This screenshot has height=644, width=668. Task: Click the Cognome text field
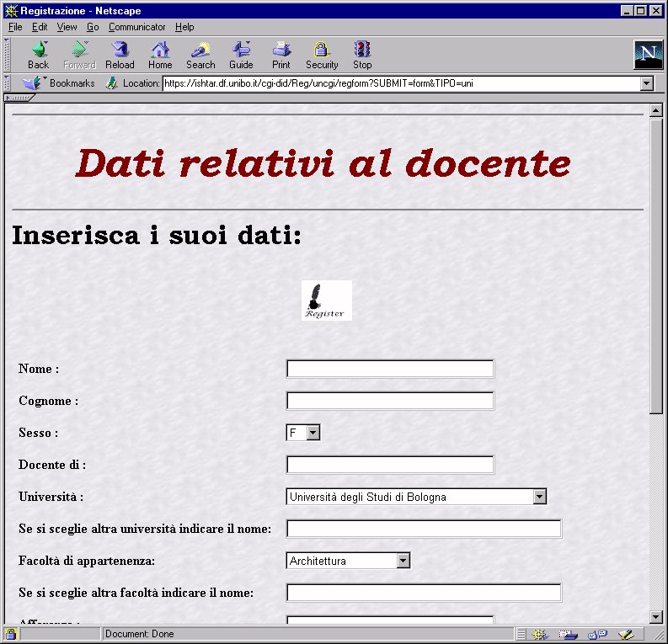(390, 401)
